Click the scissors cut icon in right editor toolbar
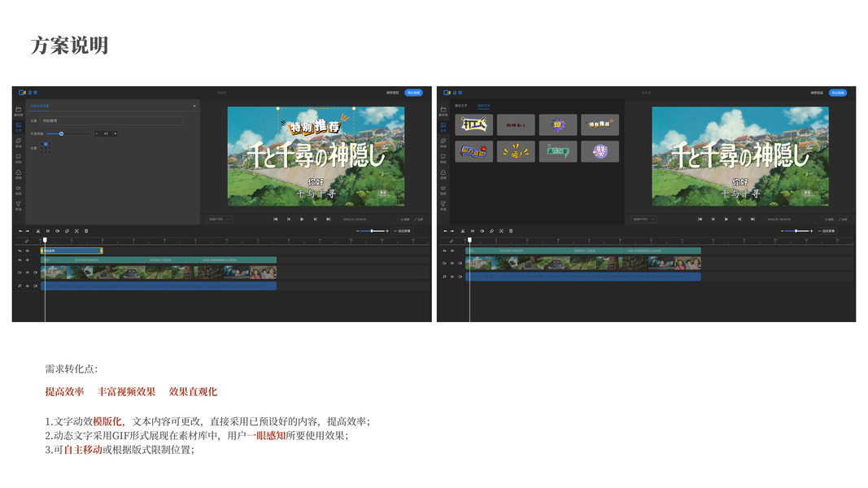Screen dimensions: 868x488 click(463, 231)
